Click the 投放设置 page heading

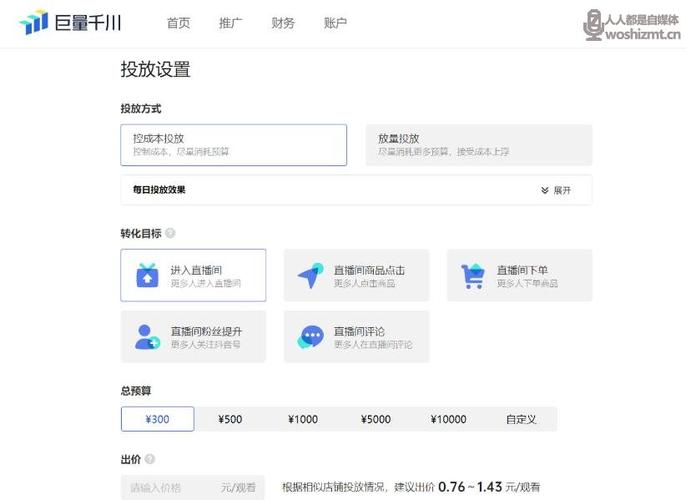tap(155, 70)
